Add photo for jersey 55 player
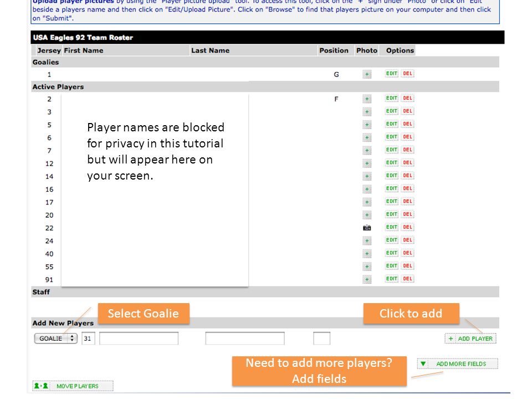The height and width of the screenshot is (399, 532). [x=367, y=267]
